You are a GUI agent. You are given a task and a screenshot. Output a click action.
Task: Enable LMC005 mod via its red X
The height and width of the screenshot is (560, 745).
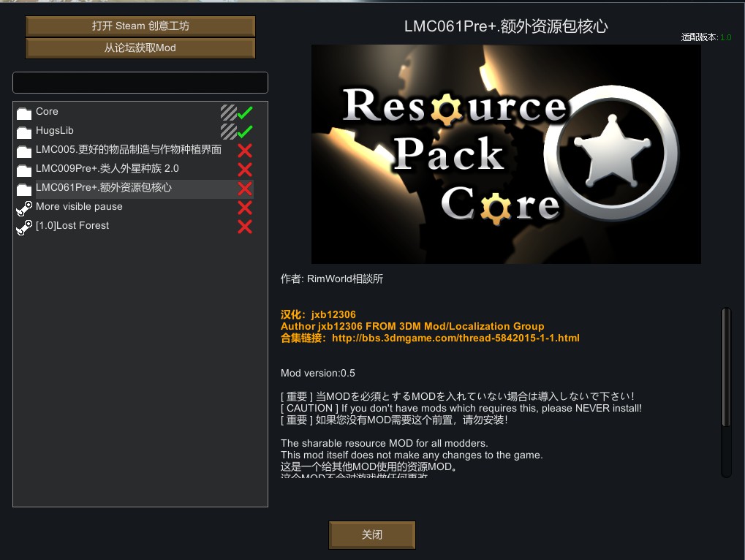click(x=245, y=150)
